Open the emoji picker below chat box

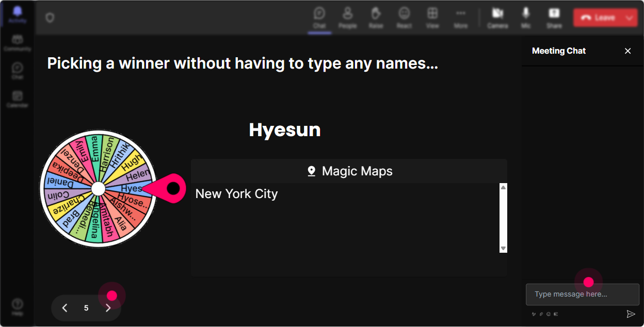click(549, 314)
